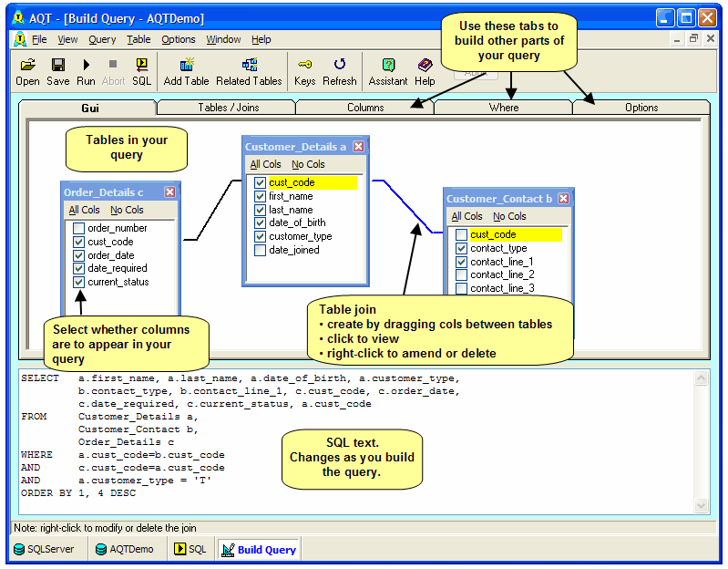
Task: Click No Cols in the Order_Details table
Action: pyautogui.click(x=127, y=210)
